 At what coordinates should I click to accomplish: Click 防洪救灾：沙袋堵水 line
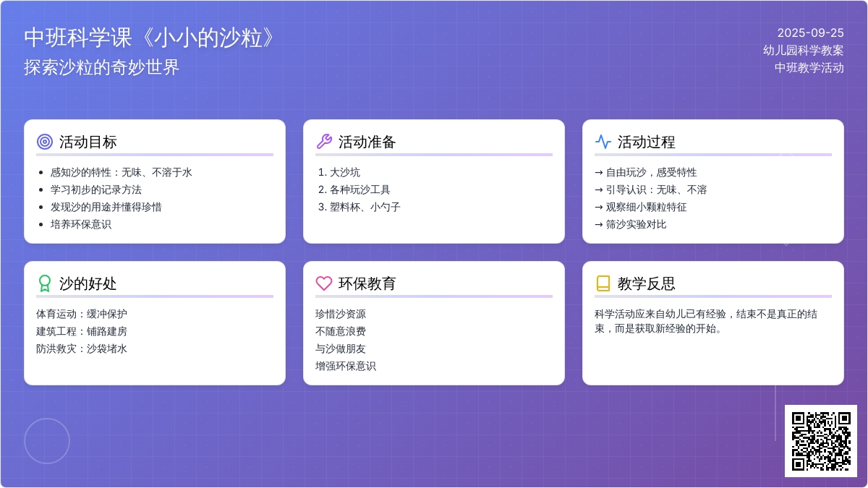point(82,348)
